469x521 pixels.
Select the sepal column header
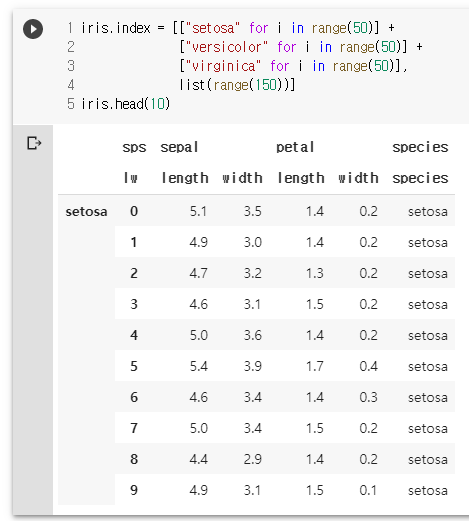(x=179, y=147)
